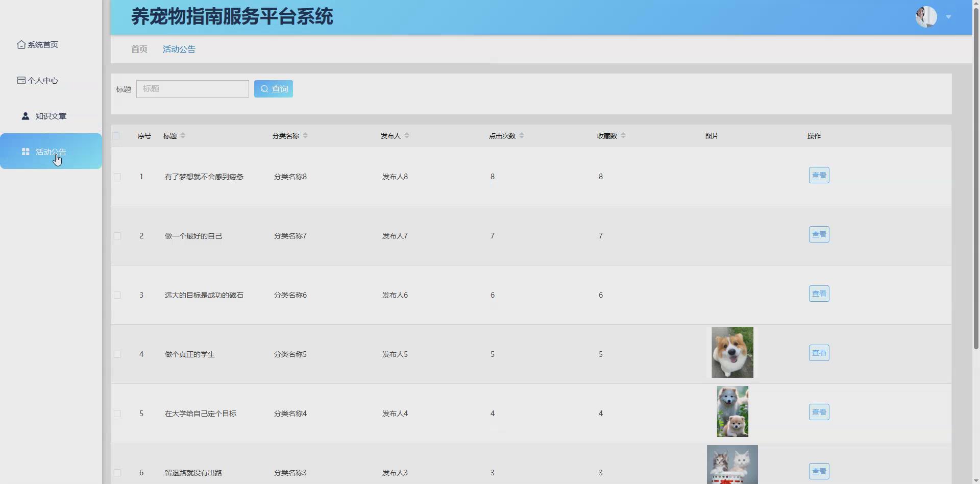Screen dimensions: 980x484
Task: Click cell 发布人5
Action: coord(395,354)
